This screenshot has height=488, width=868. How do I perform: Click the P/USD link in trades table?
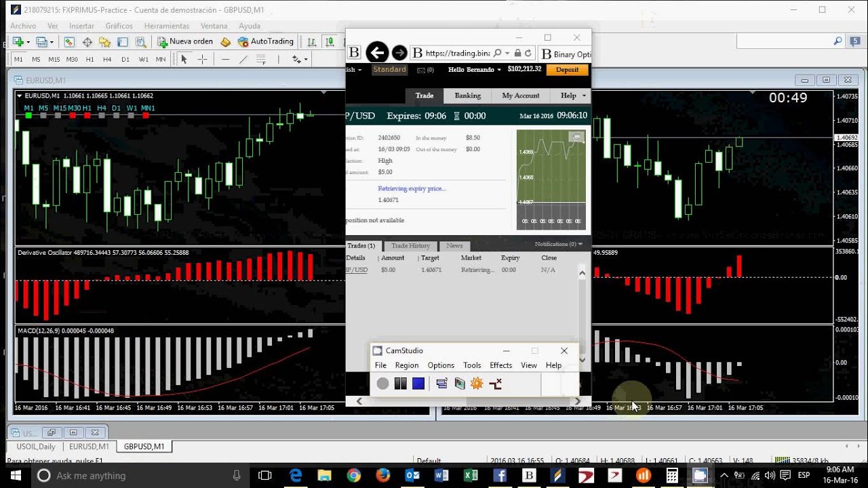click(x=357, y=270)
